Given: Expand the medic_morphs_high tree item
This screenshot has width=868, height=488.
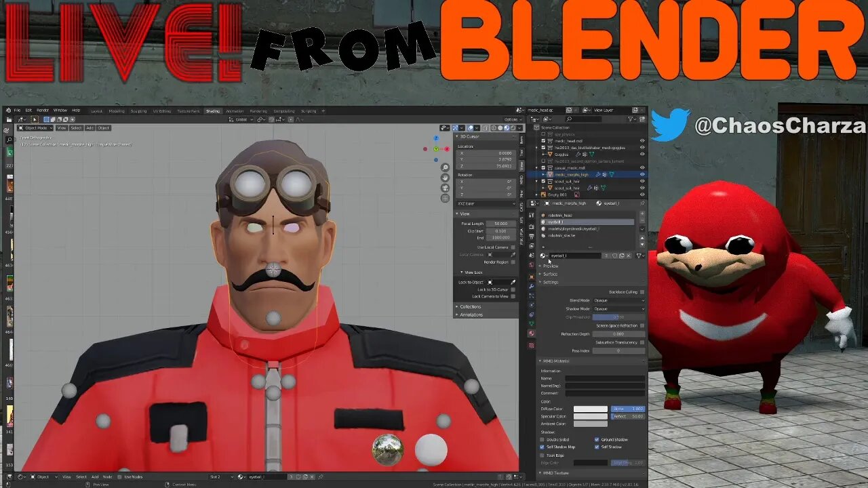Looking at the screenshot, I should [543, 174].
